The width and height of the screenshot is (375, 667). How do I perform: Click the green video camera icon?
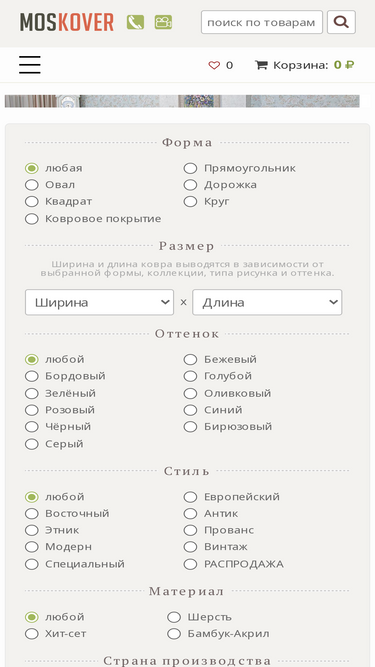click(x=163, y=22)
